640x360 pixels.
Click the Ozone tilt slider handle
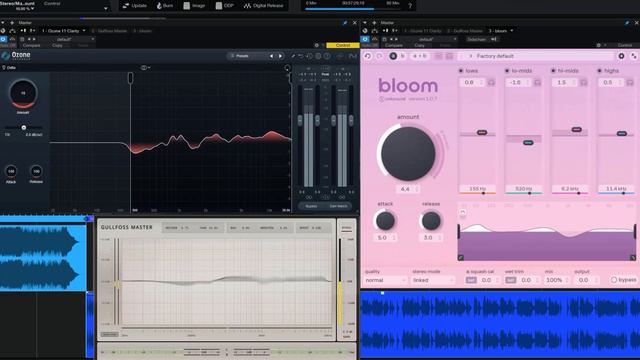[x=24, y=128]
